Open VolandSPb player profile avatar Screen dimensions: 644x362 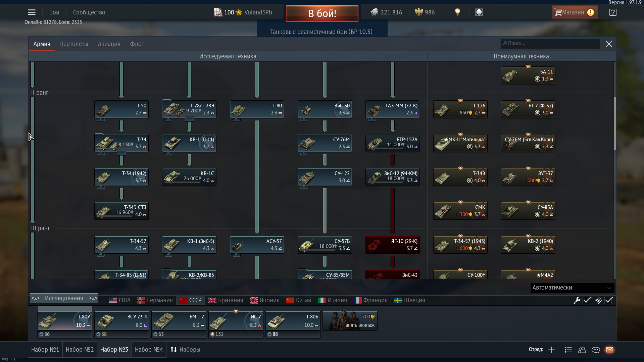click(x=218, y=12)
